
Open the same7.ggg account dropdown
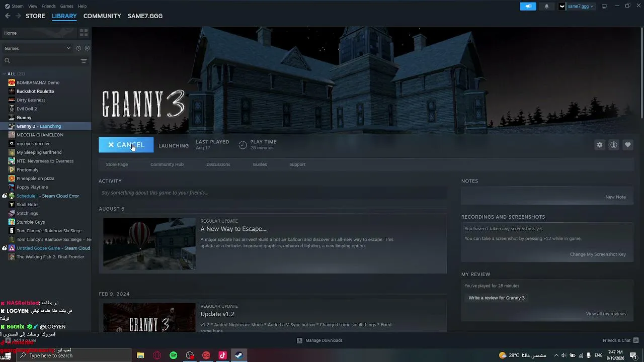pyautogui.click(x=580, y=7)
